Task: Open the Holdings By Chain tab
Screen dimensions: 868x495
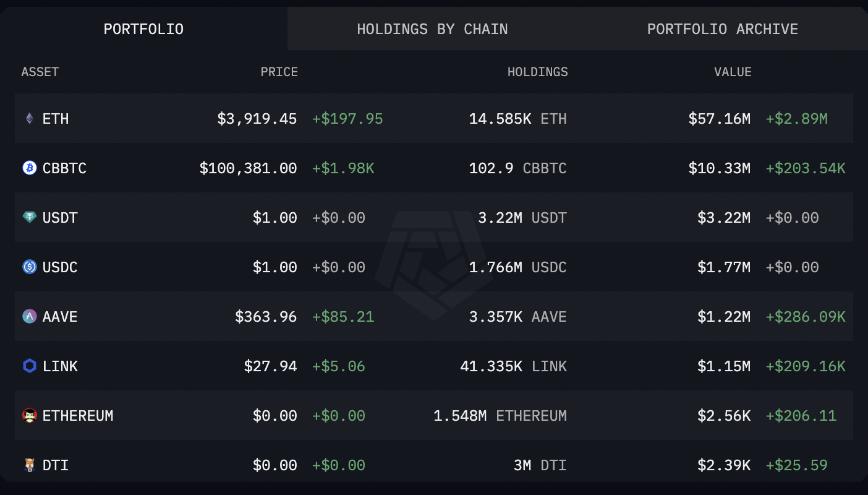Action: coord(432,29)
